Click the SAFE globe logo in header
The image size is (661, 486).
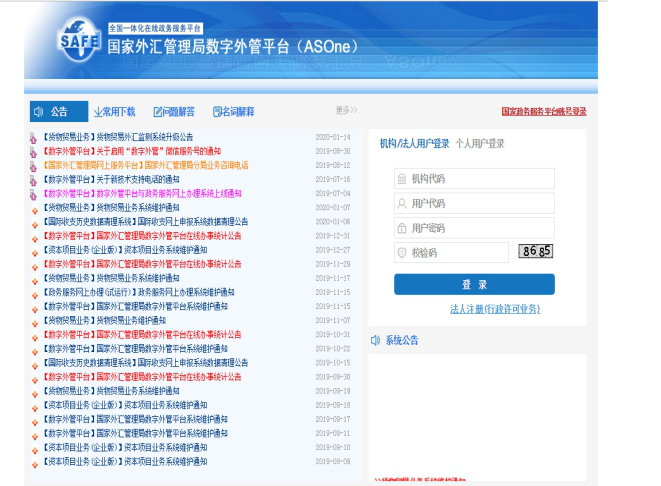pyautogui.click(x=79, y=40)
